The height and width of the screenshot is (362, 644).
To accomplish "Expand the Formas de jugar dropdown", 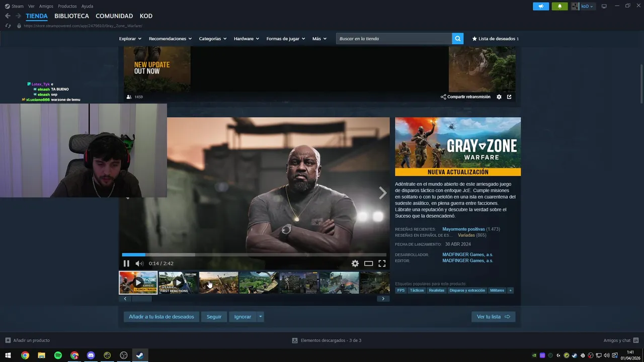I will point(286,39).
